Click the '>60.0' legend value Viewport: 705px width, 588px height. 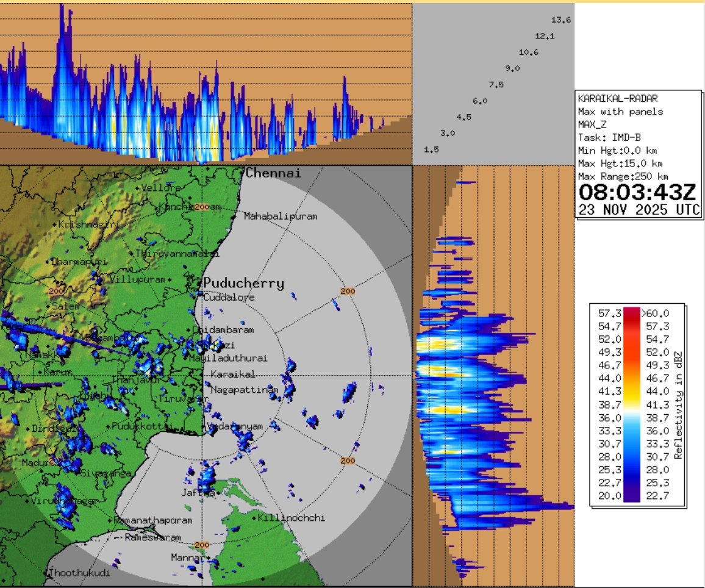click(655, 314)
